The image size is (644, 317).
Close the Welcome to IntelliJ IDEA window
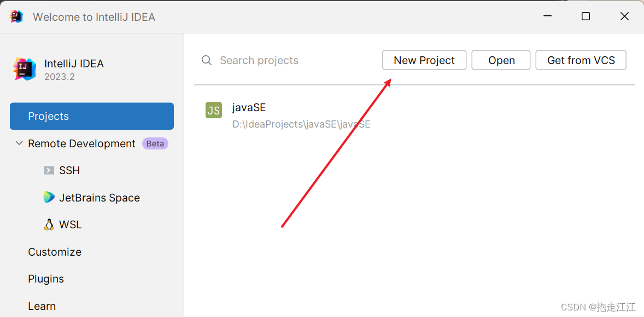[624, 16]
